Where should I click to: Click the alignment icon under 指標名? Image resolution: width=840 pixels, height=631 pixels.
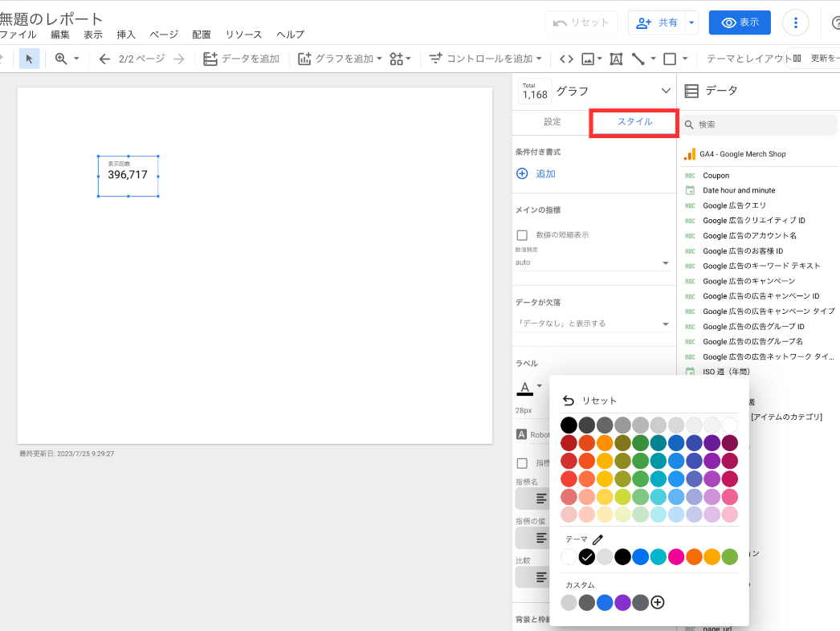[541, 499]
